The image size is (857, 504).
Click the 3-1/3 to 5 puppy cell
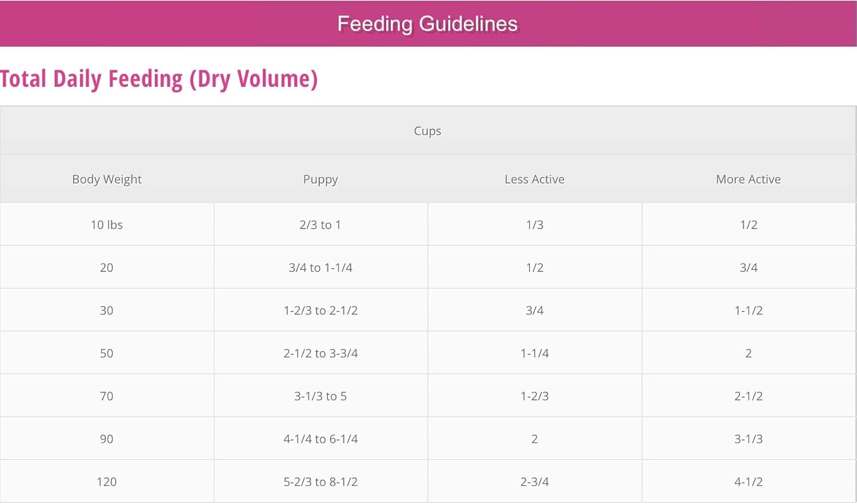[x=321, y=396]
